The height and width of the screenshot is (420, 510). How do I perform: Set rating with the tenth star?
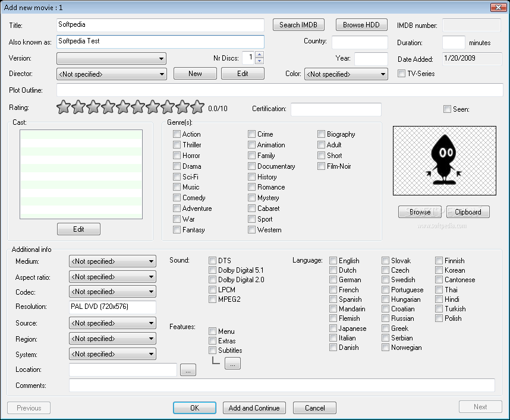(x=197, y=107)
